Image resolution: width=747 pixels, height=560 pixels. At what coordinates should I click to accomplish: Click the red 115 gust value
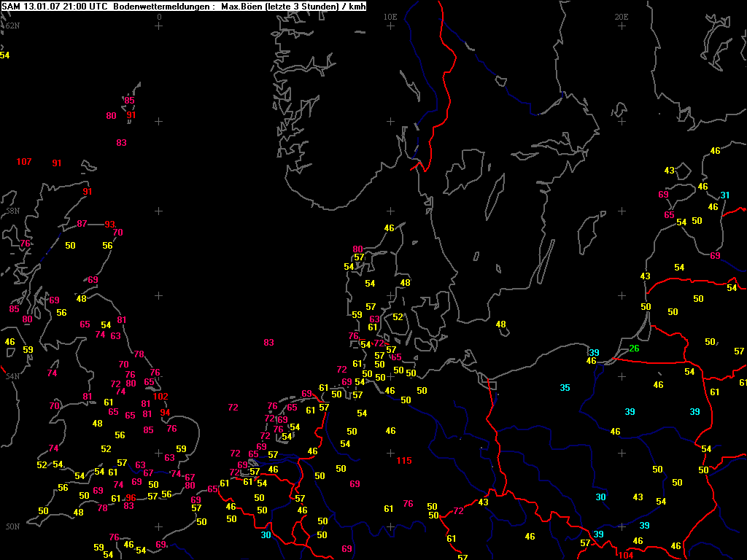[403, 461]
